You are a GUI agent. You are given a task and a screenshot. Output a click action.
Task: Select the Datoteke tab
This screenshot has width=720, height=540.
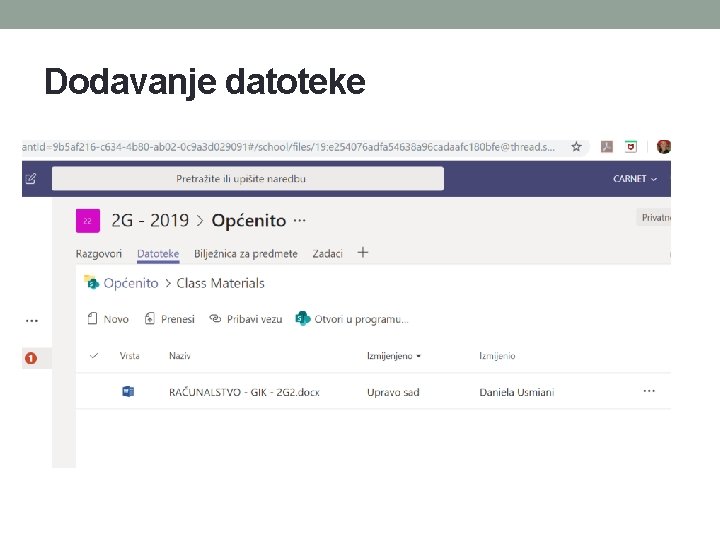click(158, 253)
